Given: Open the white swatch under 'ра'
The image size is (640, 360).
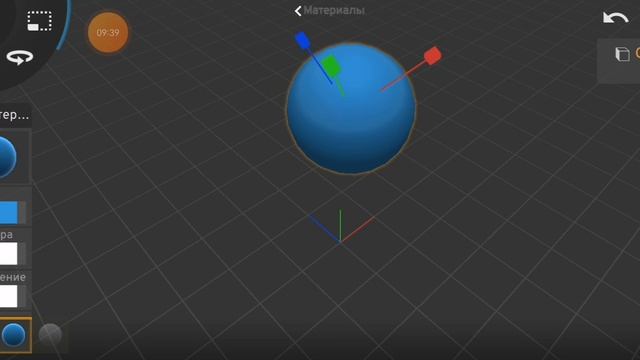Looking at the screenshot, I should coord(9,253).
